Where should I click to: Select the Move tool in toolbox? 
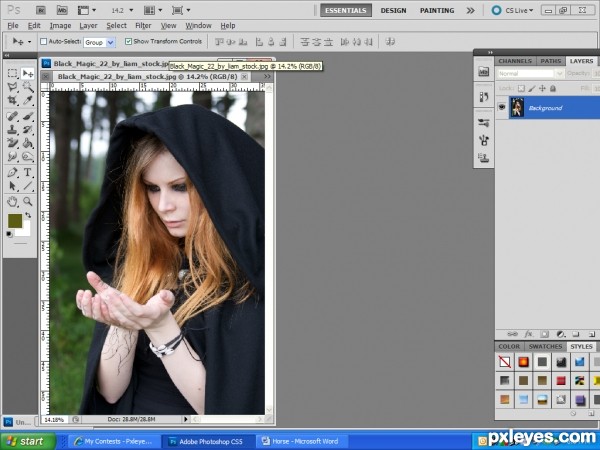point(28,73)
